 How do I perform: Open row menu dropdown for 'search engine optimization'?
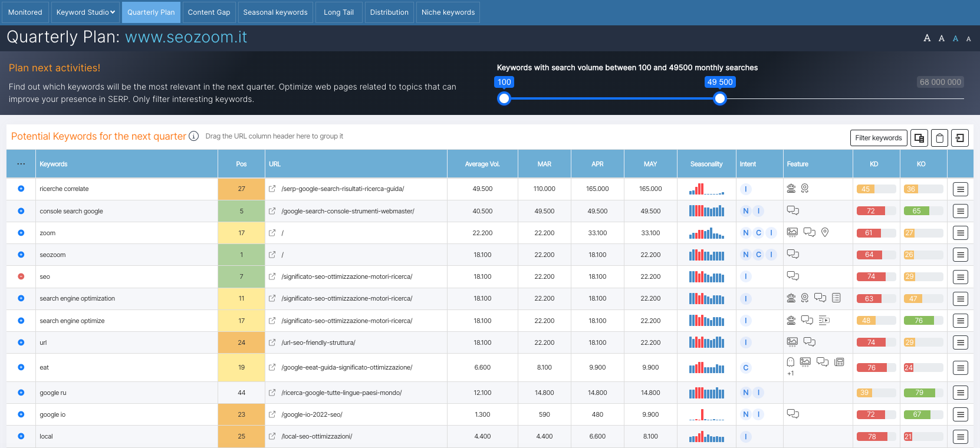(x=961, y=299)
